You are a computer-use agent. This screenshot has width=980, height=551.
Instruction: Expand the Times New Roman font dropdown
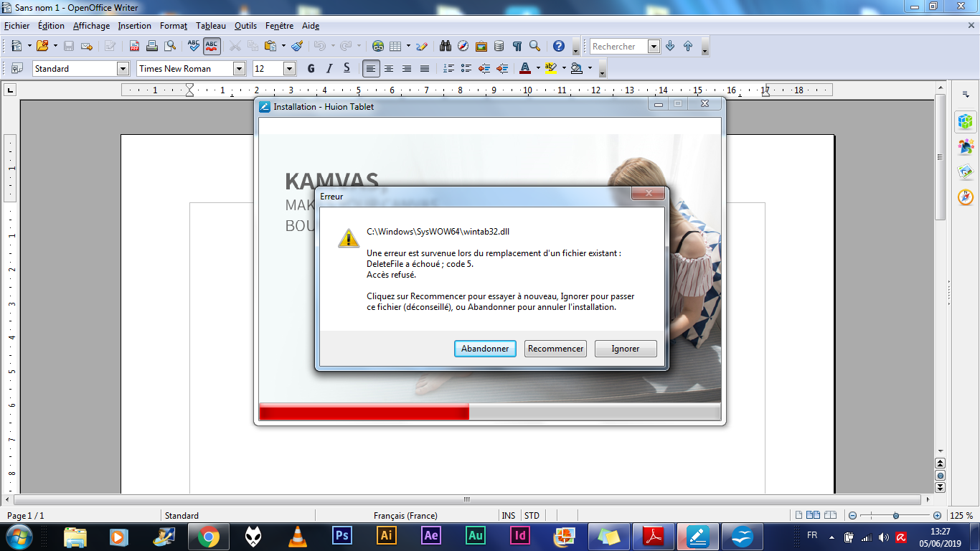click(x=240, y=69)
